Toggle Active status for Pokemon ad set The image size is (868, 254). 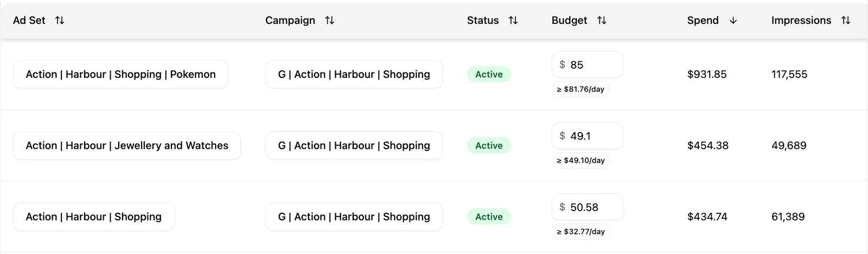[x=489, y=75]
